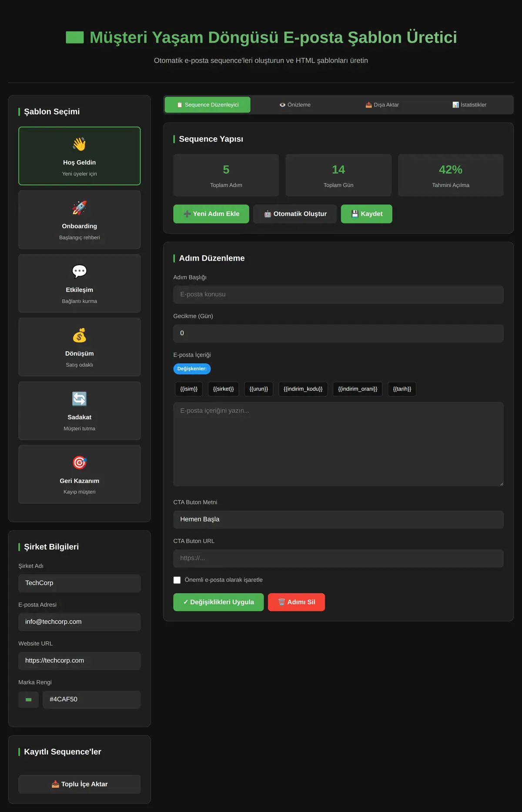This screenshot has height=812, width=522.
Task: Insert the {{indirim_kodu}} variable tag
Action: tap(303, 389)
